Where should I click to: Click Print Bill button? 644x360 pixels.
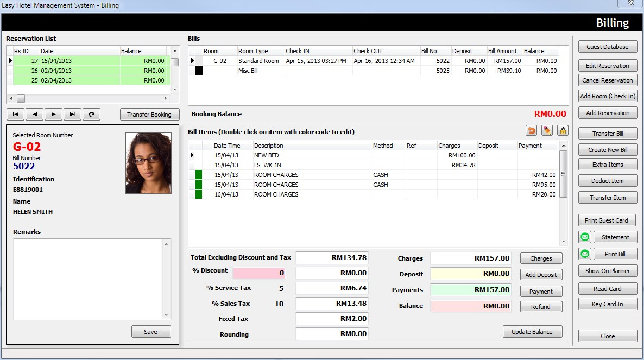pyautogui.click(x=615, y=254)
